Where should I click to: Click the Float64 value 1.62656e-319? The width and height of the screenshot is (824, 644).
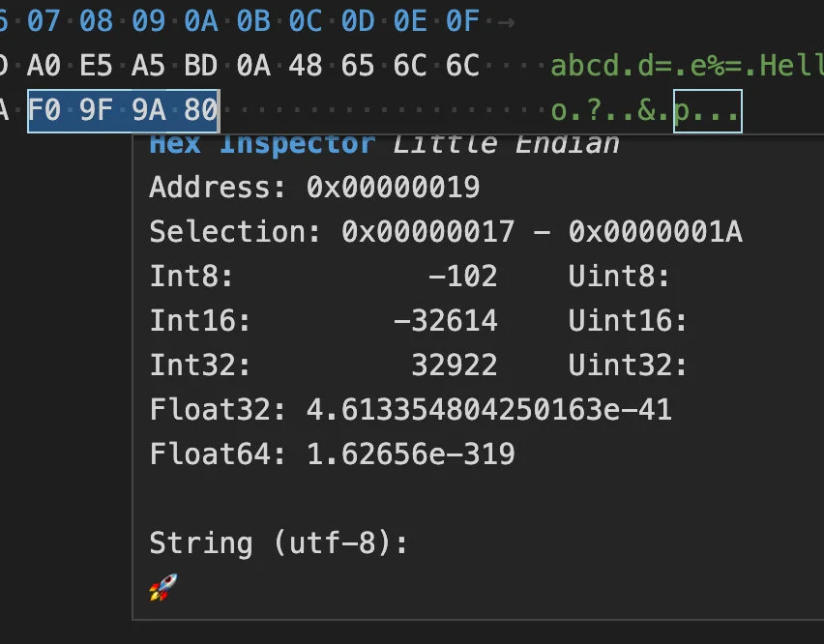coord(410,454)
